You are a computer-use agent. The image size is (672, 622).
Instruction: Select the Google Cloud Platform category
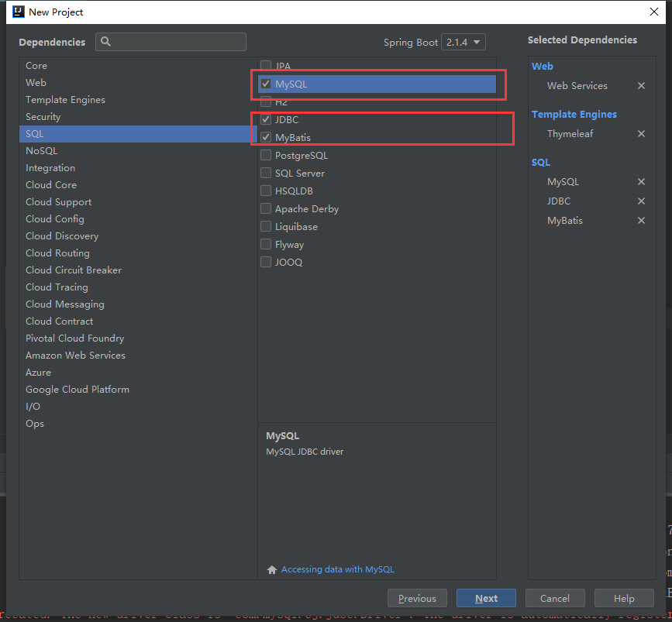(x=138, y=390)
